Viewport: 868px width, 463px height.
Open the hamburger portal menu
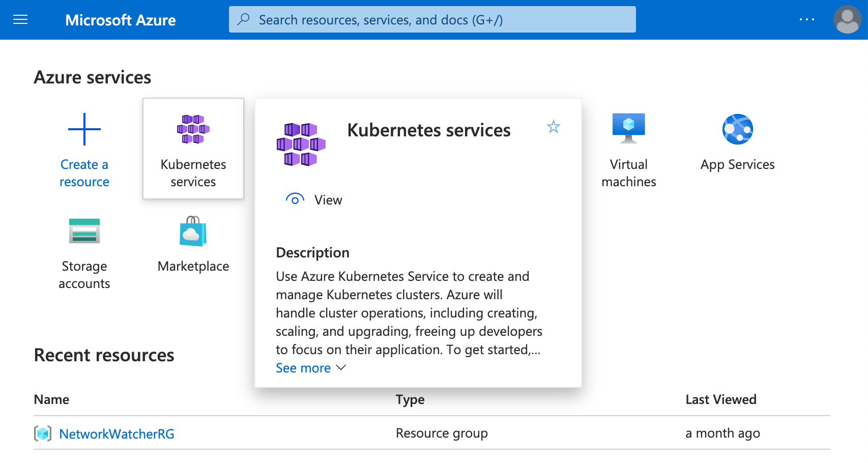click(20, 20)
